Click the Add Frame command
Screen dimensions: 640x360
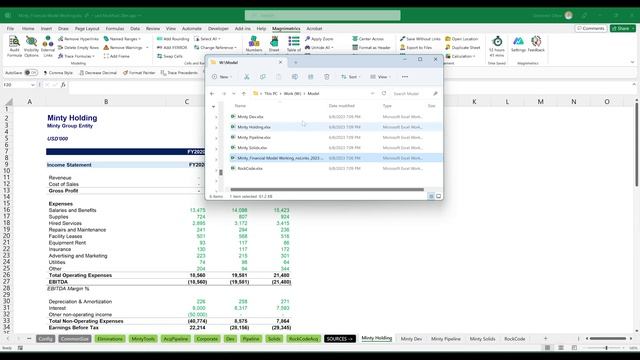pyautogui.click(x=116, y=56)
